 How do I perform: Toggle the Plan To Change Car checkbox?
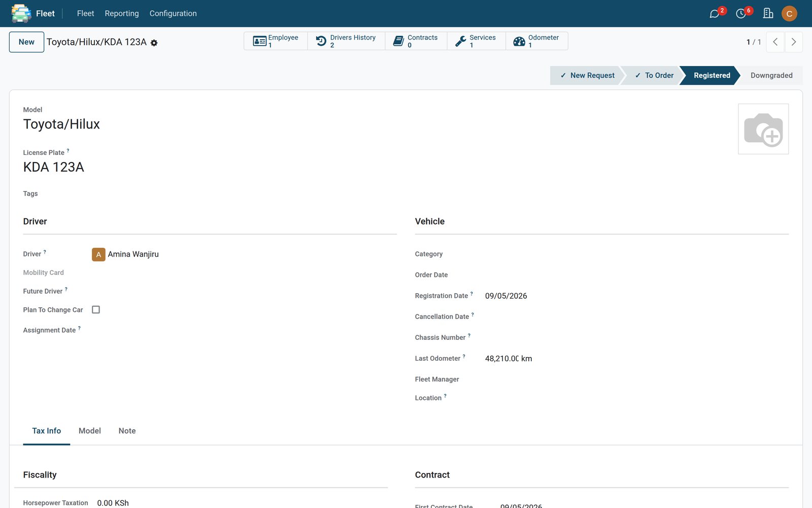96,310
